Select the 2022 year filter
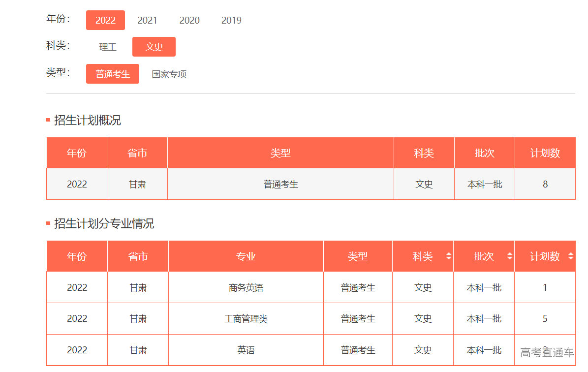 (x=105, y=20)
